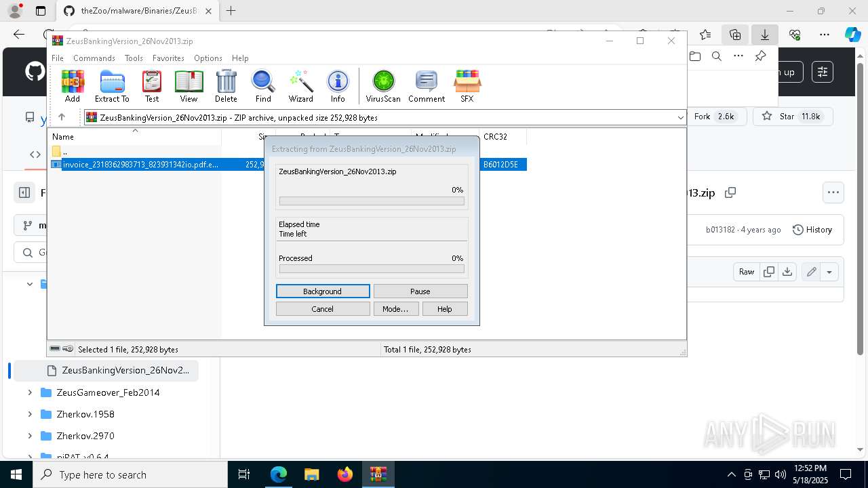Select the invoice .pdf.exe file row
Screen dimensions: 868x488
click(288, 165)
